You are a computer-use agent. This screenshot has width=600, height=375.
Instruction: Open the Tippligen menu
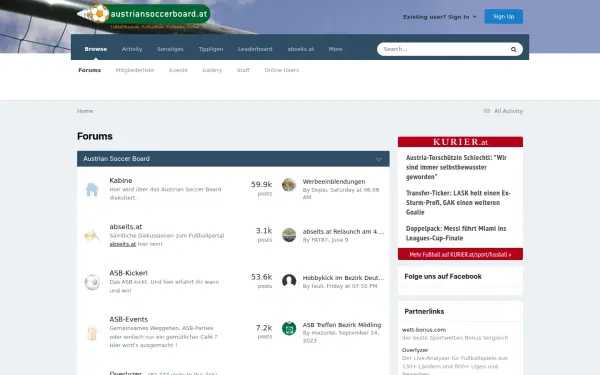(211, 49)
